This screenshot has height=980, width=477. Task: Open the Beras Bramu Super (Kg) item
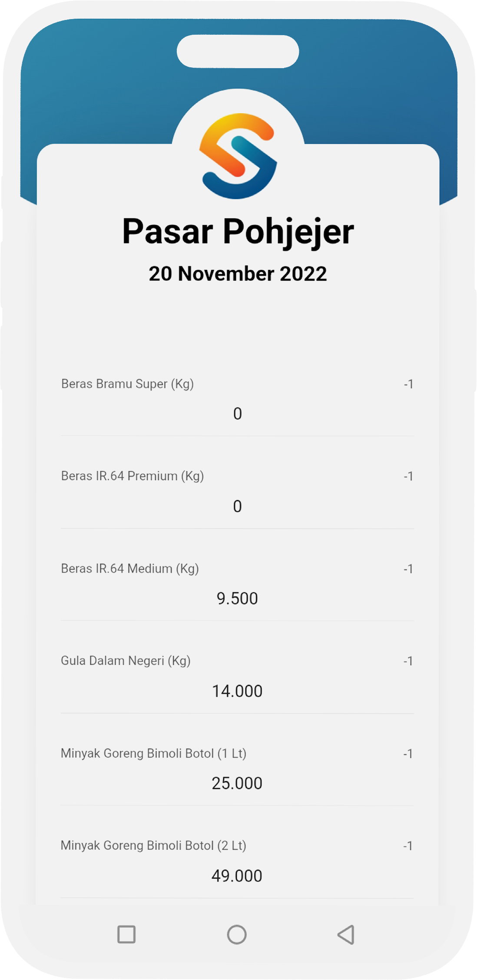click(127, 384)
